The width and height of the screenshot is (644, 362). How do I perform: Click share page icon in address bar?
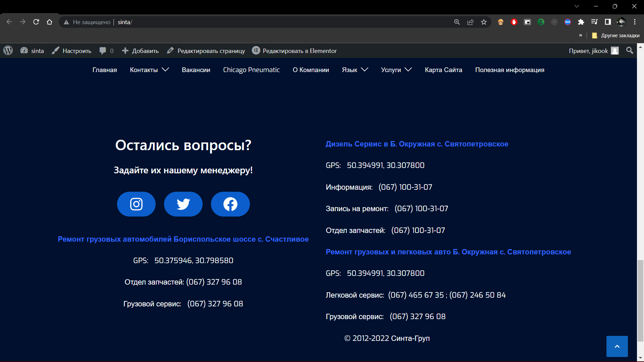coord(470,22)
